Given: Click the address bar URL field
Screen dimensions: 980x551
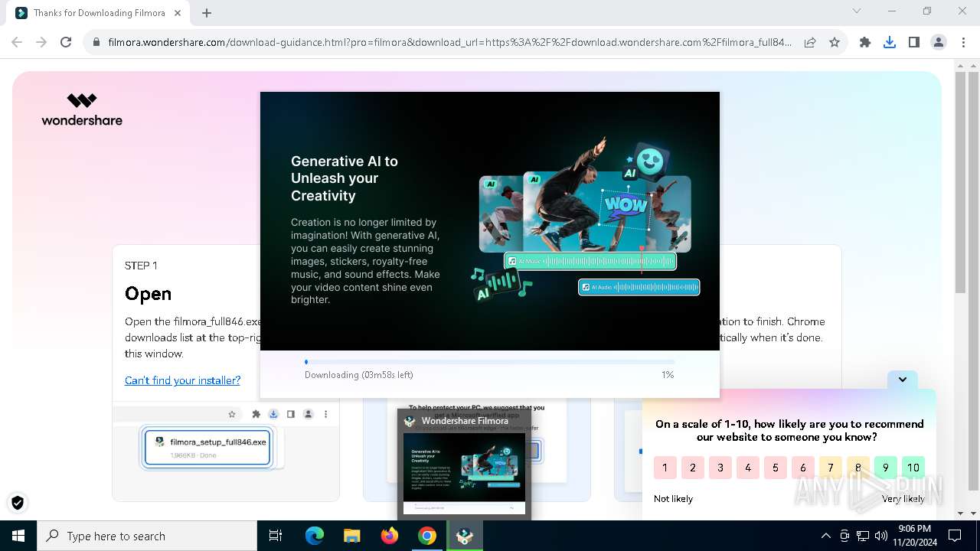Looking at the screenshot, I should click(x=449, y=43).
